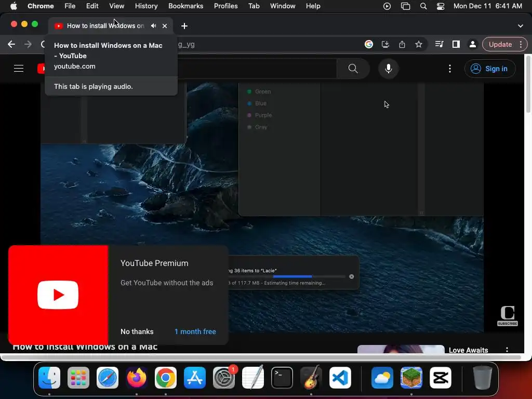532x399 pixels.
Task: Launch Minecraft from the Dock
Action: (411, 378)
